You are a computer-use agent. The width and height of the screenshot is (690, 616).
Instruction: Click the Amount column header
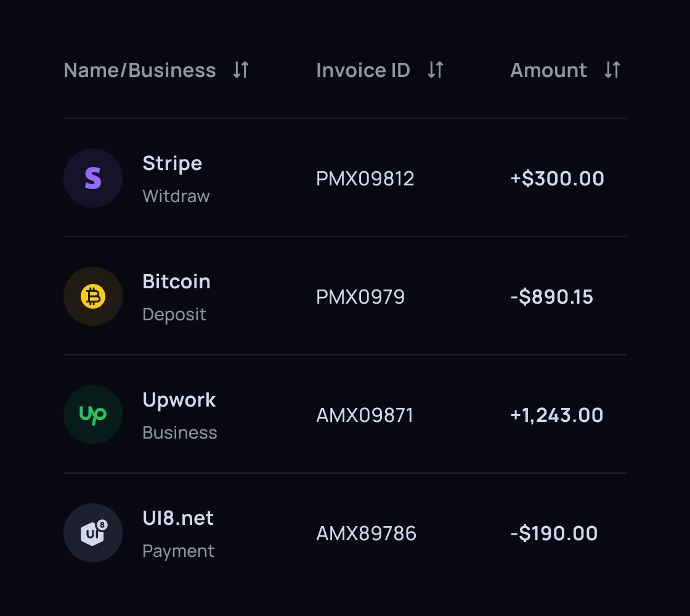click(548, 70)
